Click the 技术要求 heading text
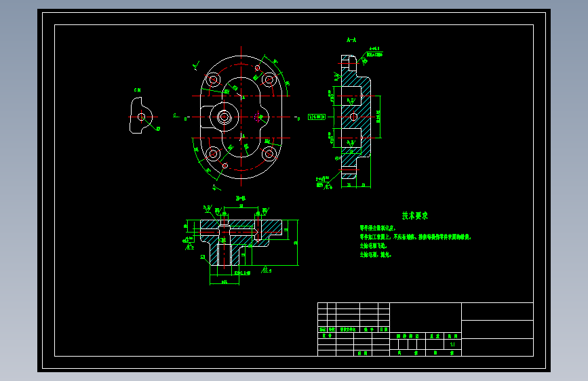The image size is (588, 381). coord(415,216)
